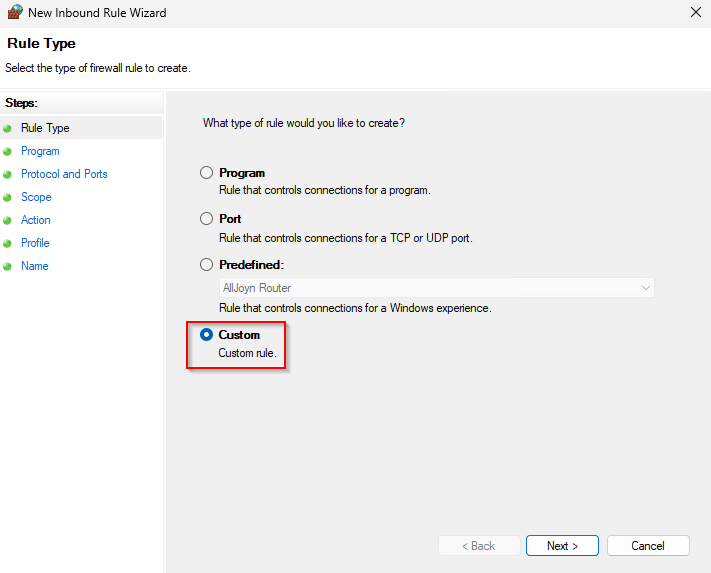Select the Program rule type radio button

pyautogui.click(x=207, y=173)
